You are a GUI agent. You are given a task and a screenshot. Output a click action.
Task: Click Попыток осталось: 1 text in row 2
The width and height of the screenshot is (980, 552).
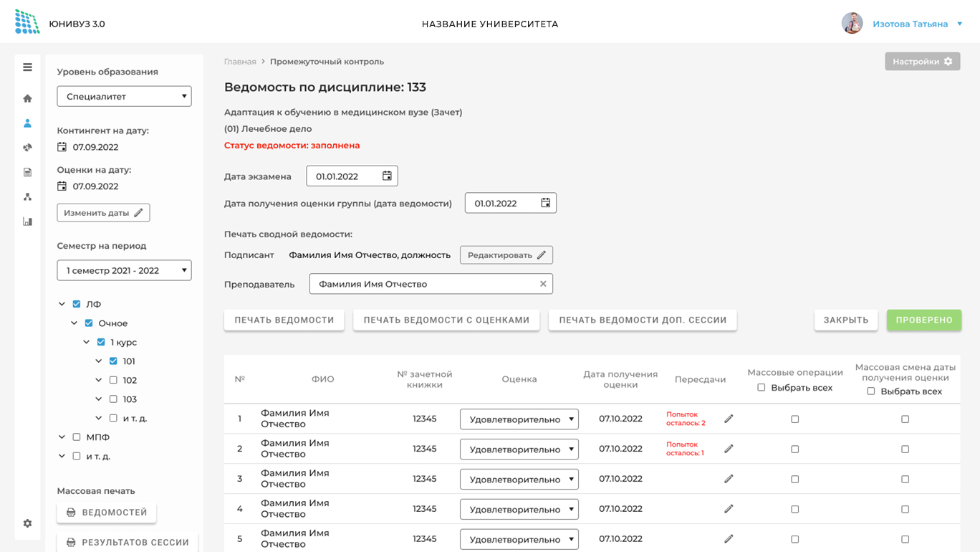pyautogui.click(x=685, y=449)
